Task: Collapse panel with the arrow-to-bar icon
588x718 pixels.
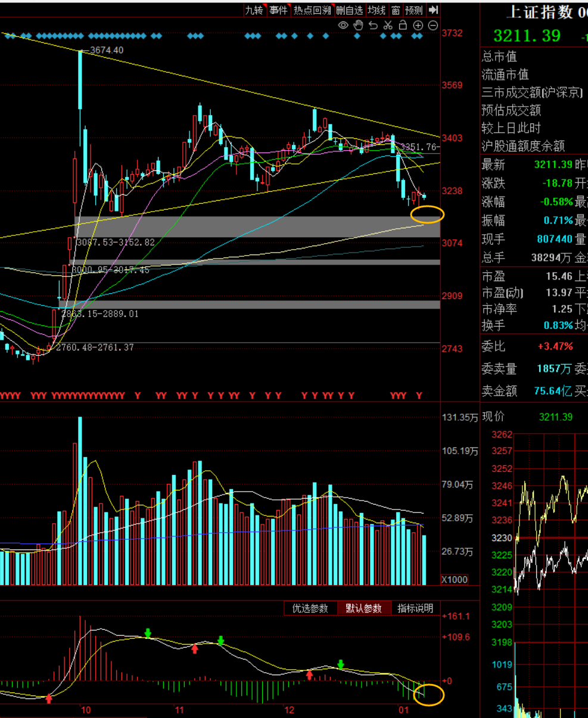Action: tap(434, 10)
